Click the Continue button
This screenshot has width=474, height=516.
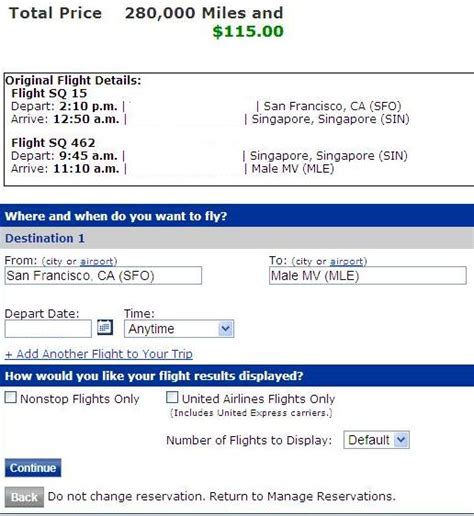[33, 468]
